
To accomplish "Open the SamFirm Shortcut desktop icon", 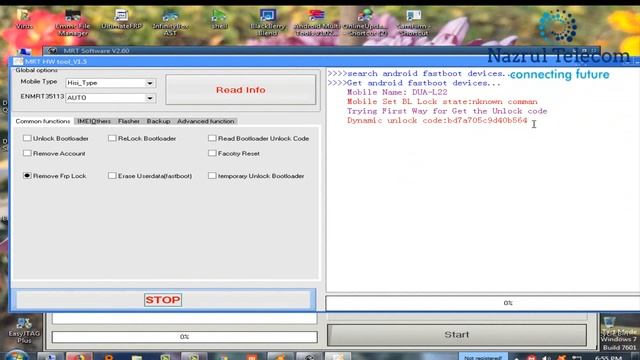I will [x=413, y=22].
